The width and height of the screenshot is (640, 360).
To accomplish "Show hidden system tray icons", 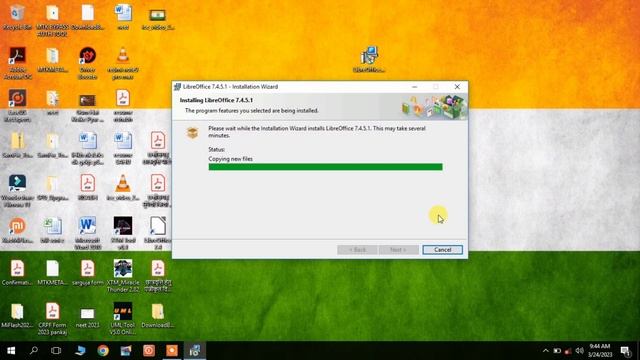I will [x=546, y=351].
